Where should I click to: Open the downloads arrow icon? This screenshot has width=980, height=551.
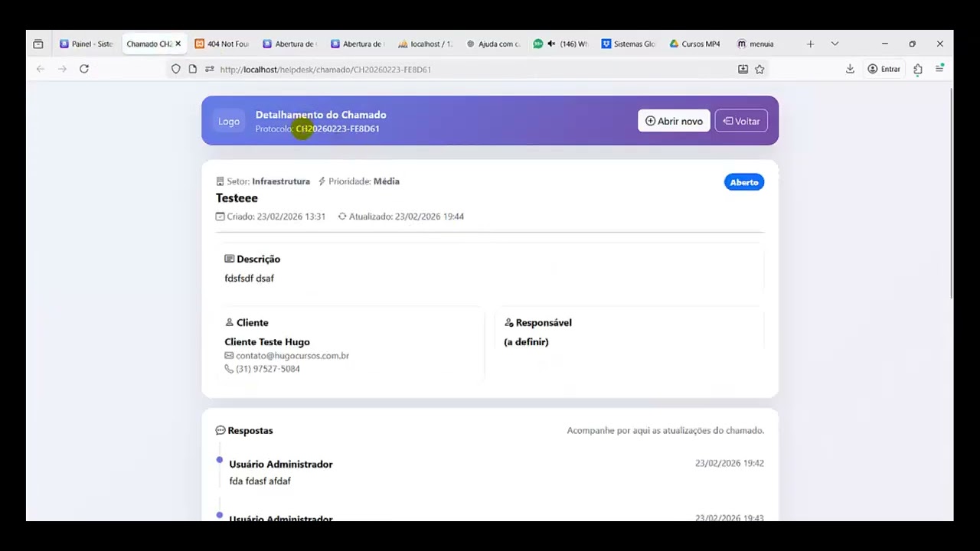[850, 69]
